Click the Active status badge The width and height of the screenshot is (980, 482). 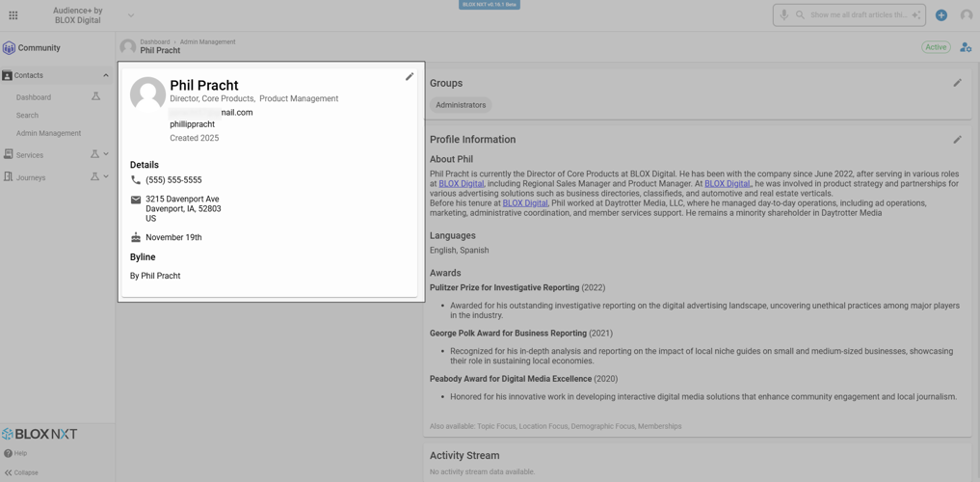point(936,47)
